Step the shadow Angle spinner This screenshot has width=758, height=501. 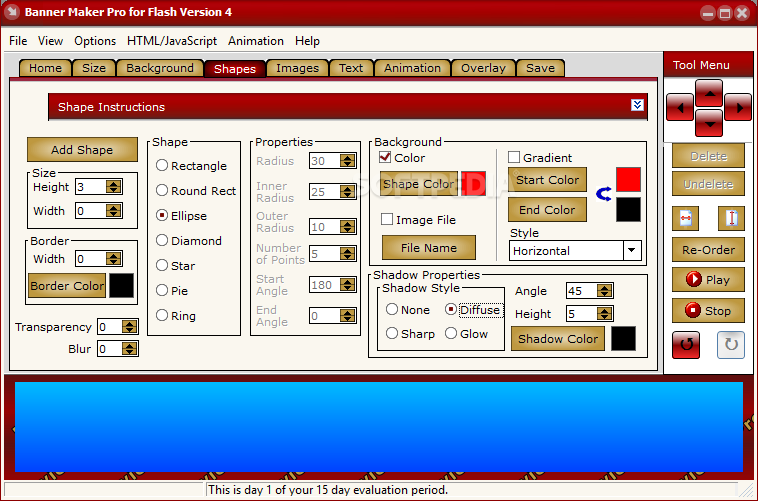[604, 291]
